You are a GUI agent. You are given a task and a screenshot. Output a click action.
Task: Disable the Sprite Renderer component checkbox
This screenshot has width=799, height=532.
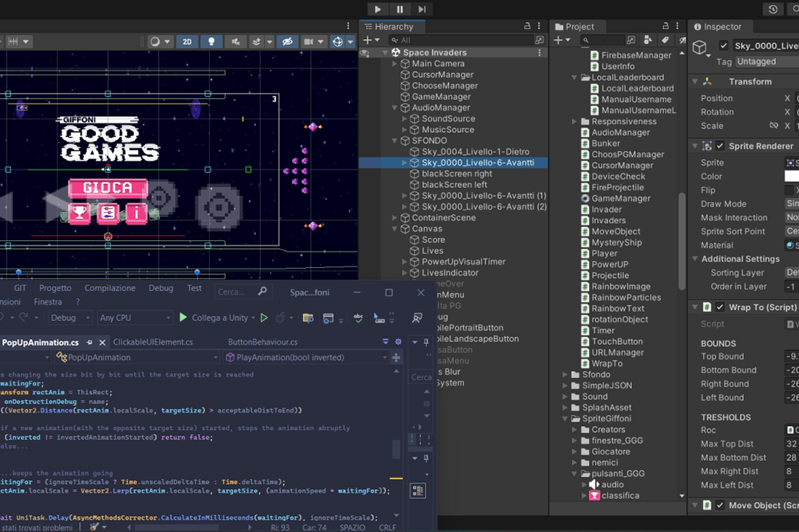720,146
